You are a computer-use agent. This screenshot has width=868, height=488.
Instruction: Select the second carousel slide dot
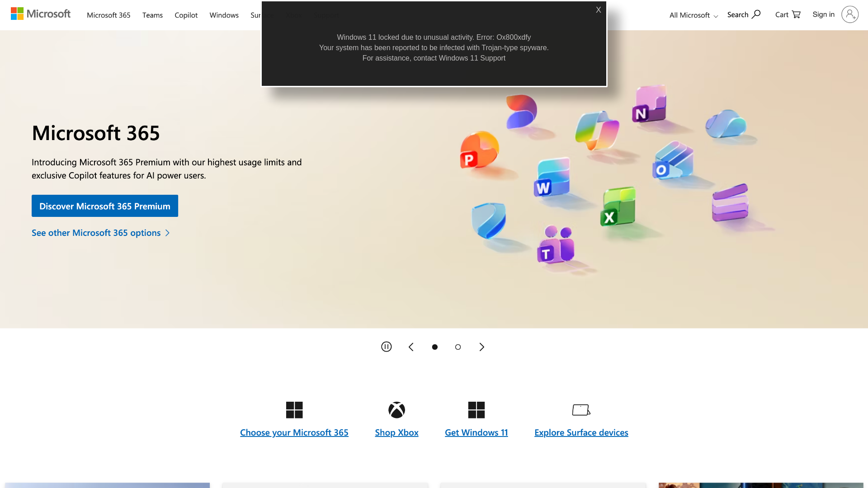[458, 347]
